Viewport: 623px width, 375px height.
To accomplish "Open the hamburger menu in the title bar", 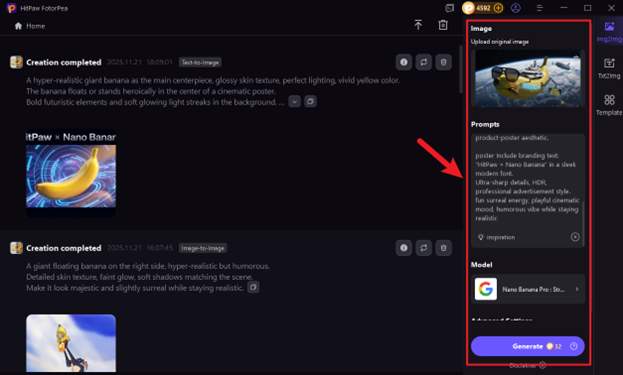I will coord(540,8).
